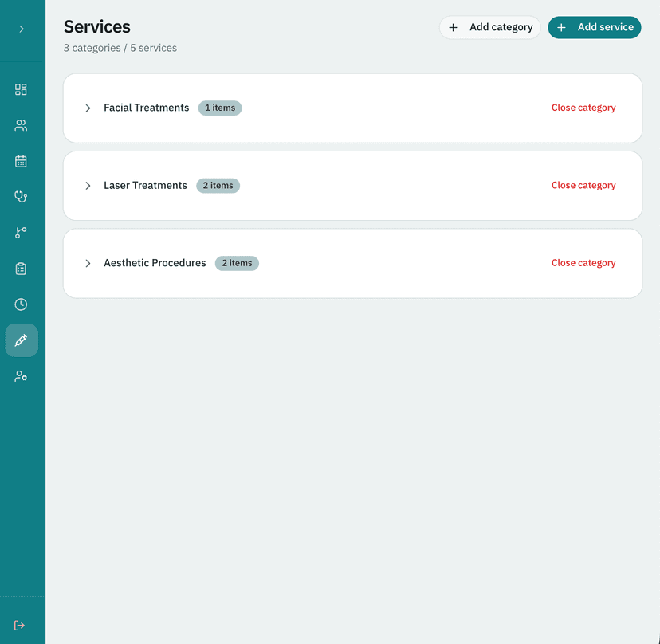Image resolution: width=660 pixels, height=644 pixels.
Task: Click the Add category button
Action: click(490, 27)
